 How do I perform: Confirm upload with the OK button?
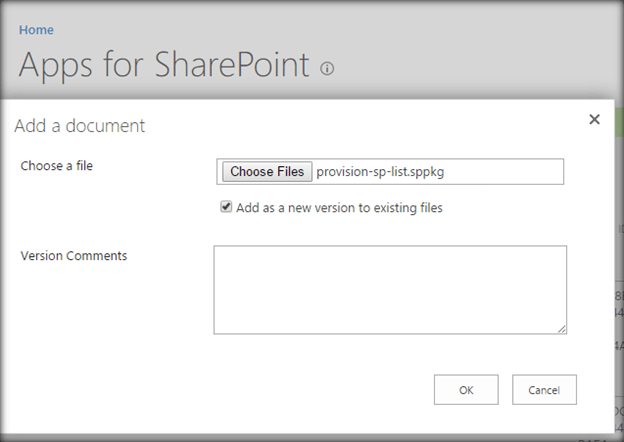[466, 390]
